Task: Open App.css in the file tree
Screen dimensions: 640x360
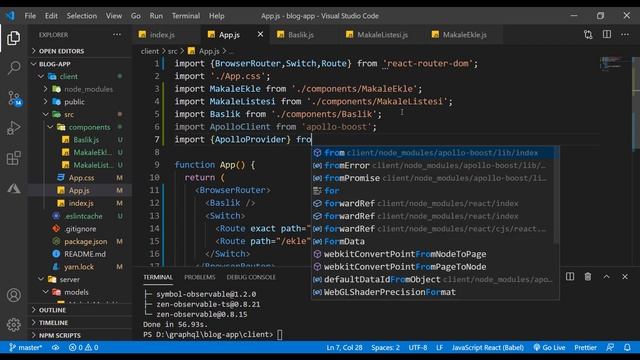Action: [x=80, y=178]
